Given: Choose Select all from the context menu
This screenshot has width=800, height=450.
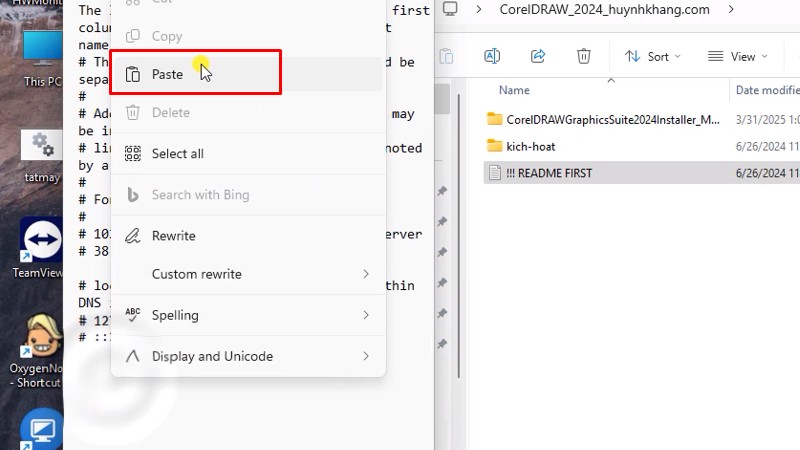Looking at the screenshot, I should click(x=177, y=154).
